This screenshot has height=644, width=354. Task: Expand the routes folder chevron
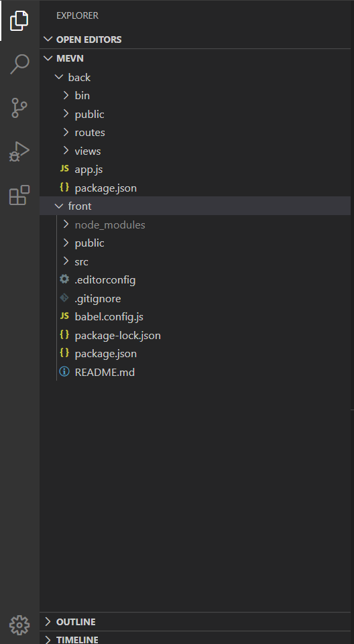[x=66, y=132]
